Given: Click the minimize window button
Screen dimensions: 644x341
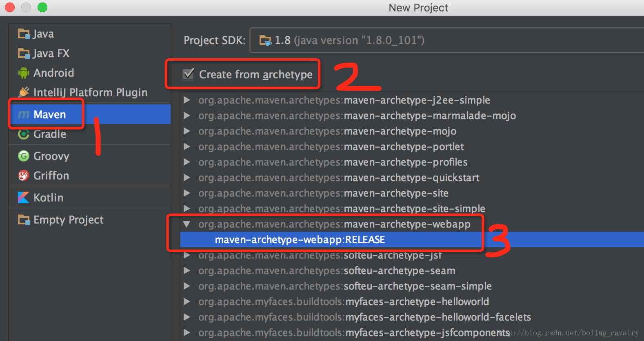Looking at the screenshot, I should tap(26, 7).
